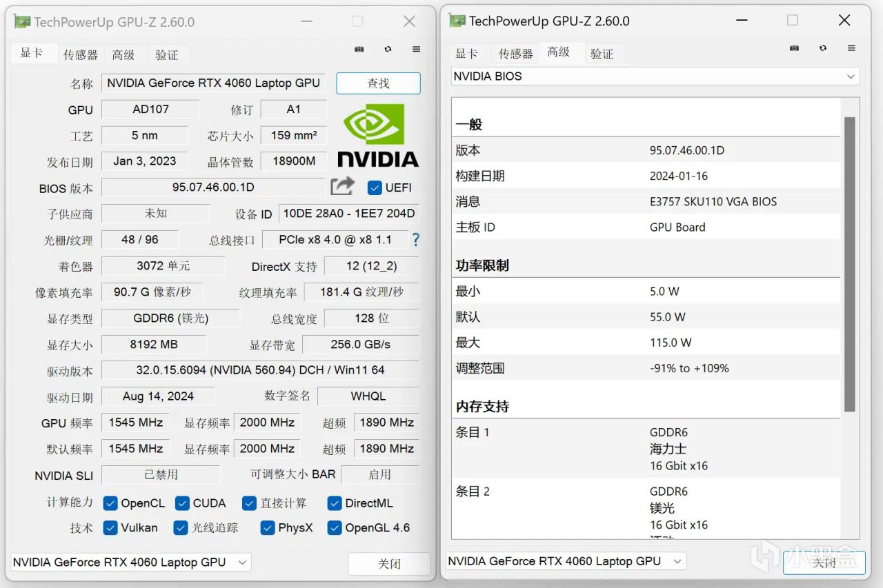Click the 名称 field showing RTX 4060 Laptop GPU
Viewport: 883px width, 588px height.
[213, 83]
